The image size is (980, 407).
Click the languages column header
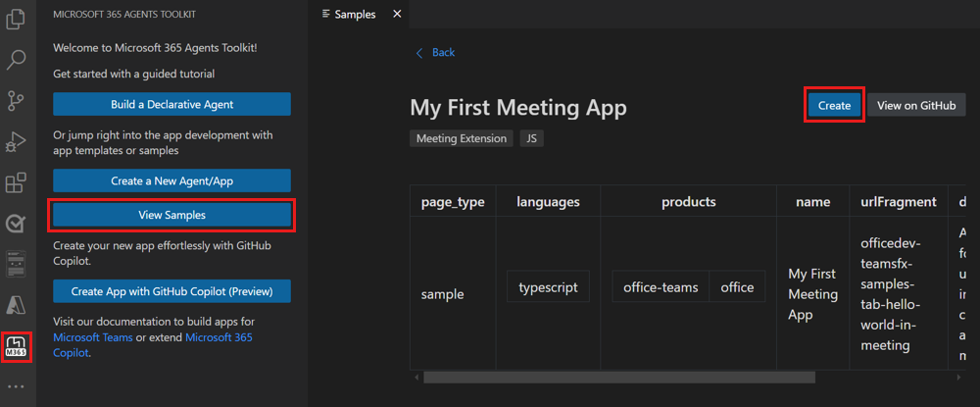(548, 201)
